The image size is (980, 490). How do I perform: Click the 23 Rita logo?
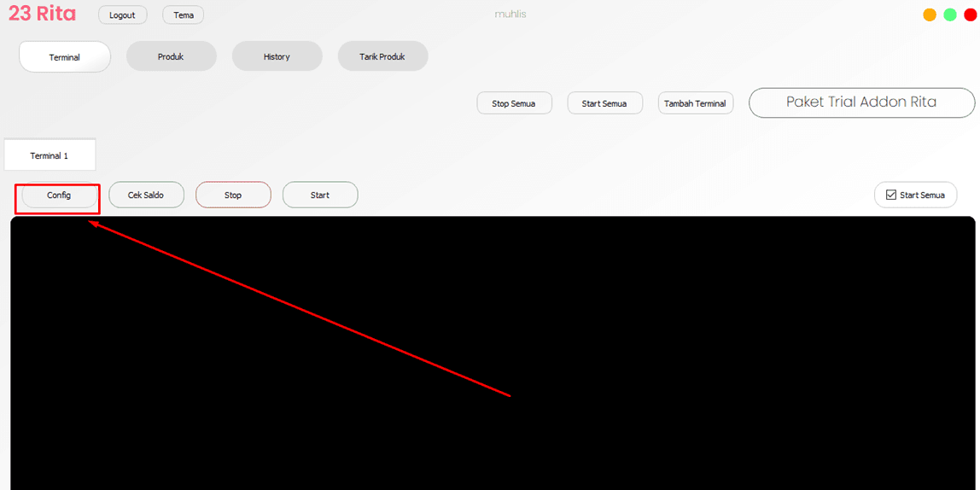42,14
